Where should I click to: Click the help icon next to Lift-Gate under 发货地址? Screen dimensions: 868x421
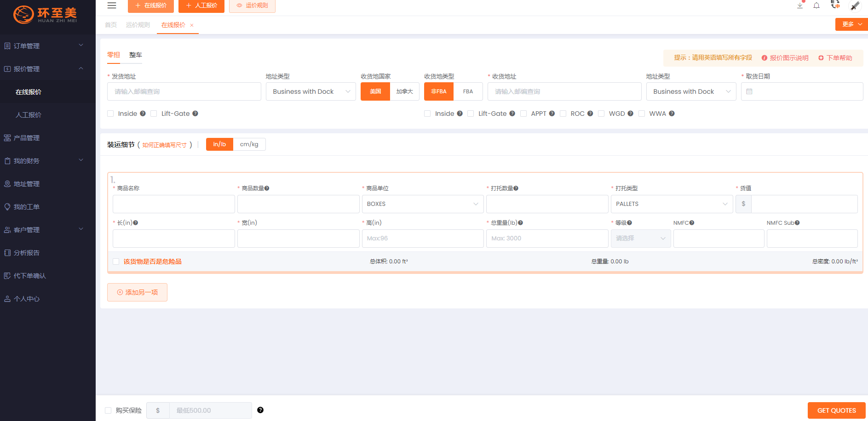(x=195, y=114)
